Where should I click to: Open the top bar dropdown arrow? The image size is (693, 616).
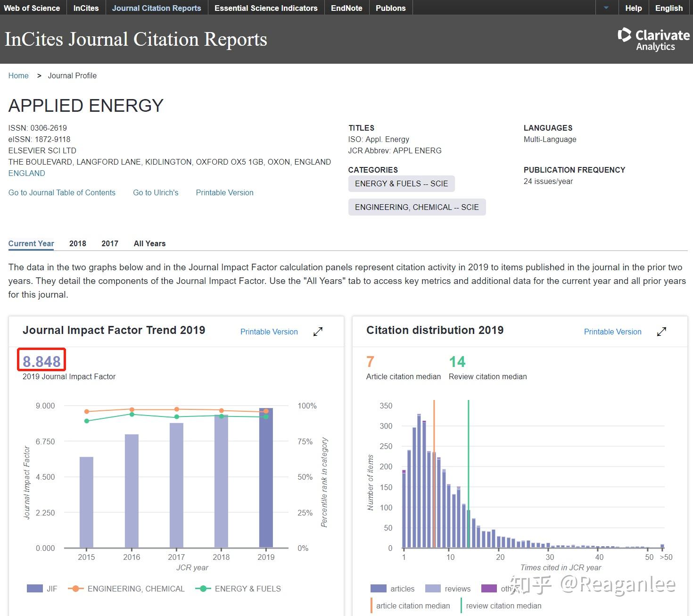[606, 8]
